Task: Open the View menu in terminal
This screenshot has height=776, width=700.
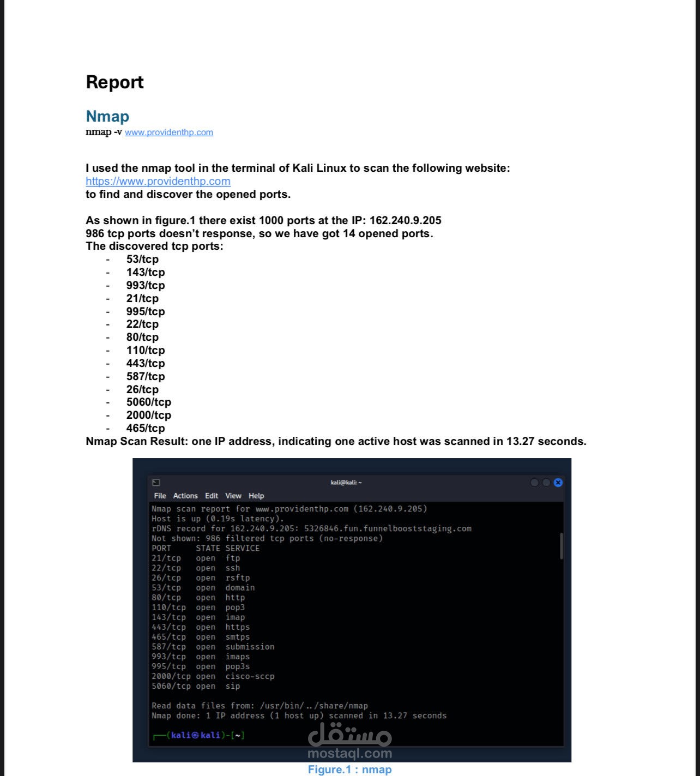Action: click(x=233, y=496)
